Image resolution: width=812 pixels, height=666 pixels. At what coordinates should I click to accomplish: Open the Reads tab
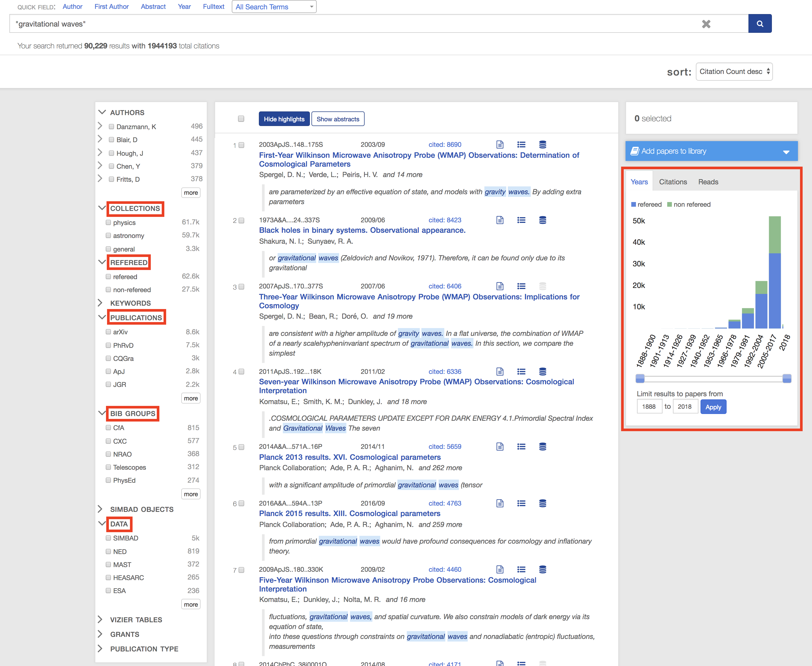(708, 181)
